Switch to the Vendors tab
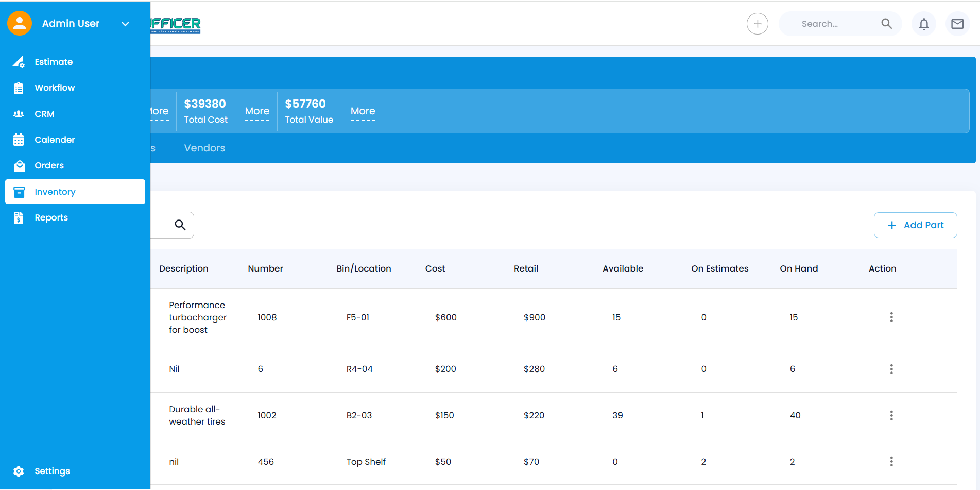 204,148
